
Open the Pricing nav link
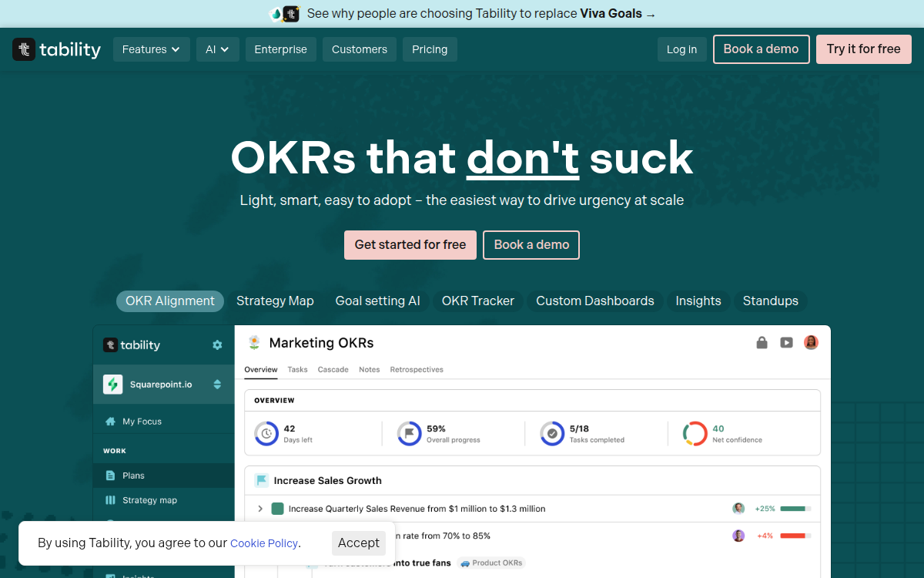(430, 49)
